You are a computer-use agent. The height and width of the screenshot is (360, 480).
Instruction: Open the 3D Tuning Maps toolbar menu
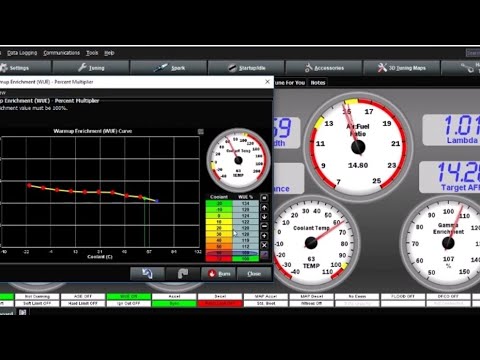tap(402, 68)
